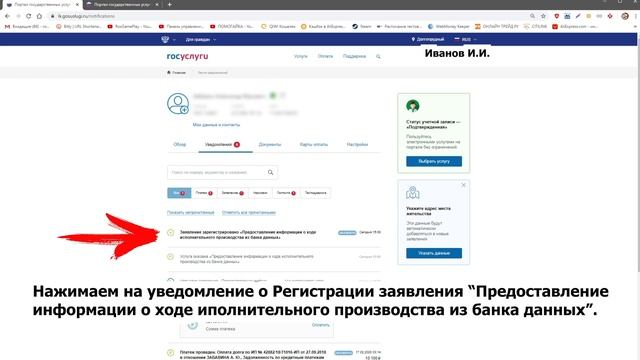Click the profile avatar with plus sign
Viewport: 640px width, 360px height.
pos(178,104)
